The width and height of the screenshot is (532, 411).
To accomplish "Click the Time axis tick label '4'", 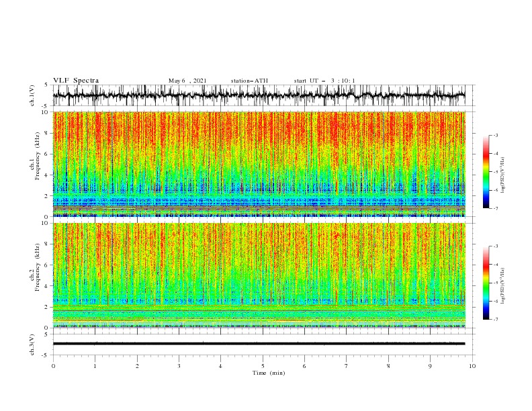I will click(220, 366).
